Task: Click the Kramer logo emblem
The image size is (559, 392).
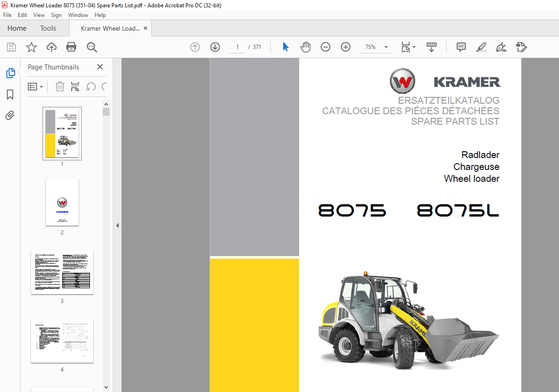Action: (402, 82)
